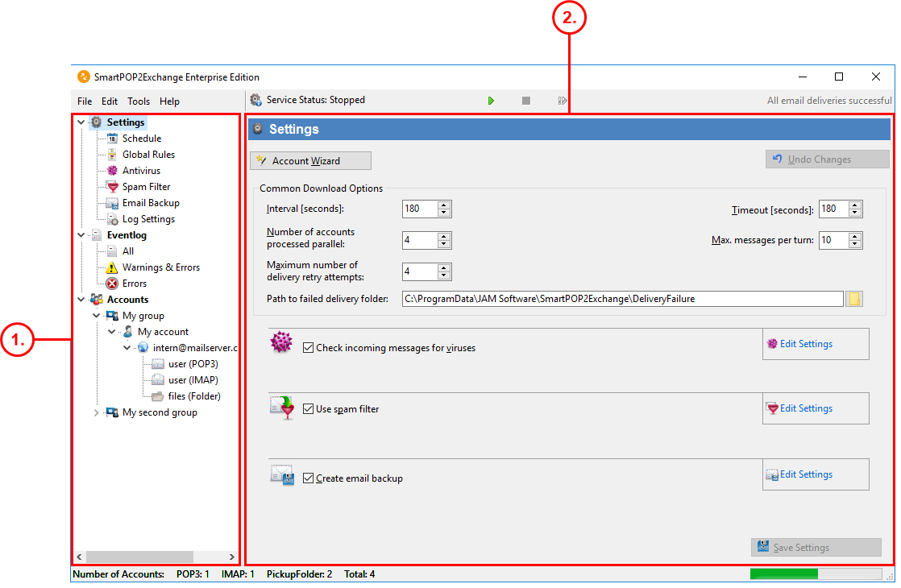Click the My second group icon
Image resolution: width=901 pixels, height=588 pixels.
click(113, 412)
